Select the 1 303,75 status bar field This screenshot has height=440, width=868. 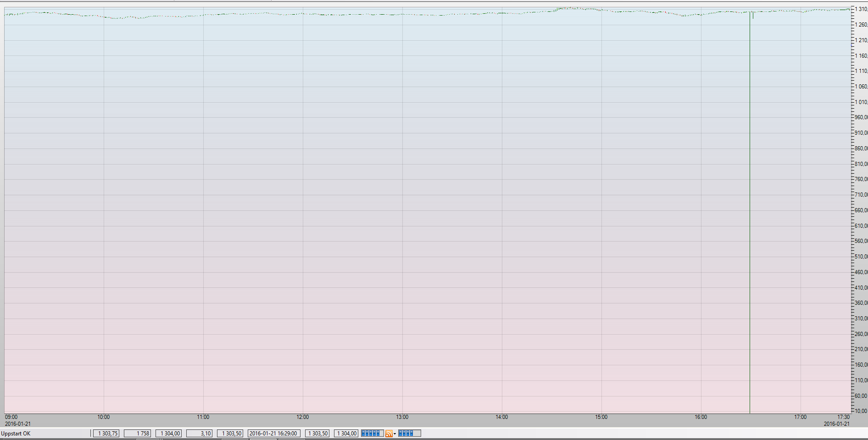coord(106,434)
